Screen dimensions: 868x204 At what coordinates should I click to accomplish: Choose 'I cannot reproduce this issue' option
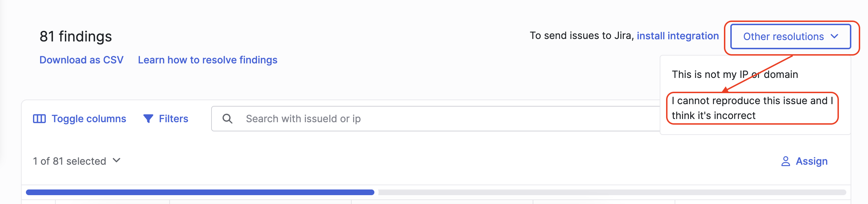752,108
